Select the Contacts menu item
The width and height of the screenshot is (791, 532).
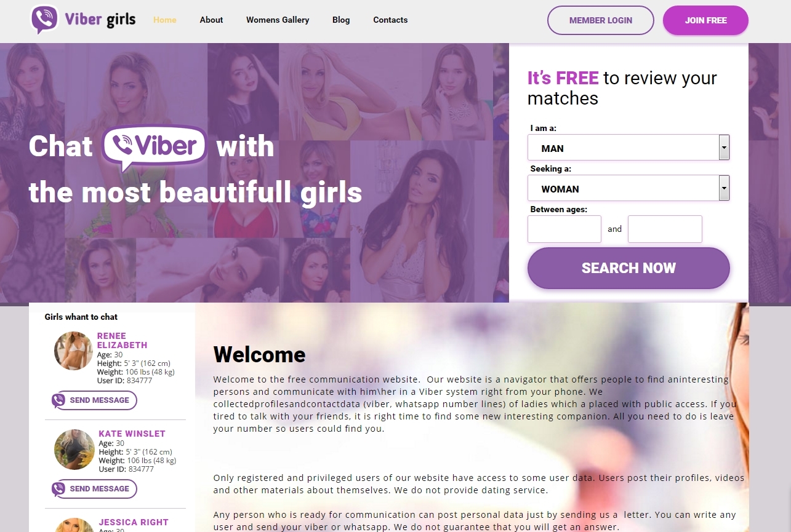click(390, 20)
